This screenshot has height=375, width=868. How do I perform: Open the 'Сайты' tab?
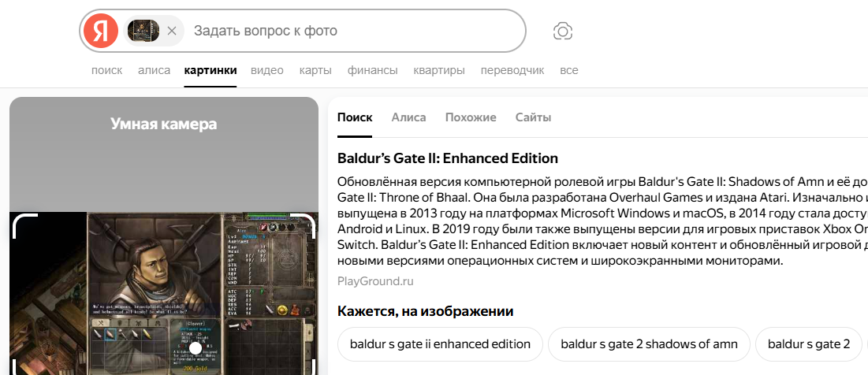click(533, 117)
